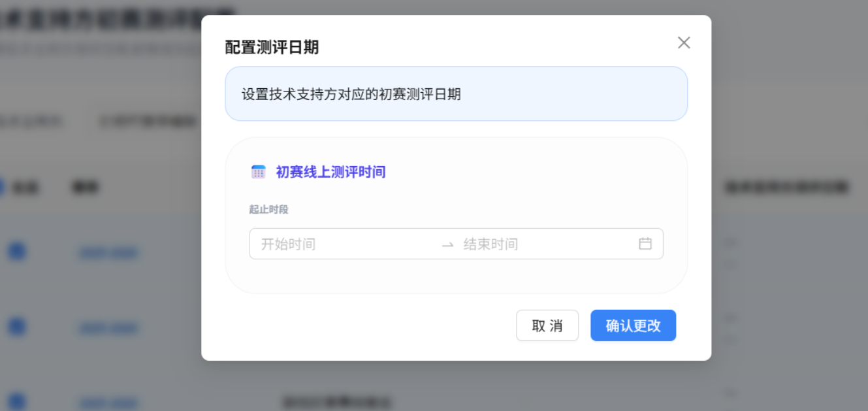
Task: Click the colorful calendar icon beside 初赛线上测评时间
Action: point(259,172)
